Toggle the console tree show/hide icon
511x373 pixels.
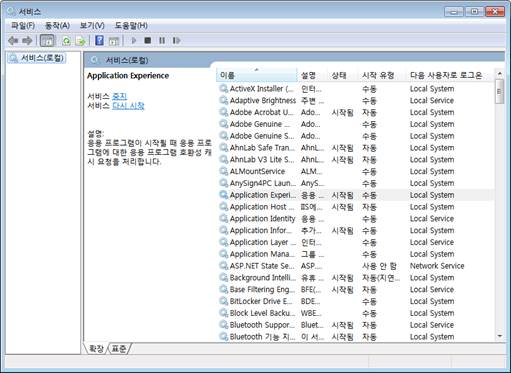(x=47, y=41)
